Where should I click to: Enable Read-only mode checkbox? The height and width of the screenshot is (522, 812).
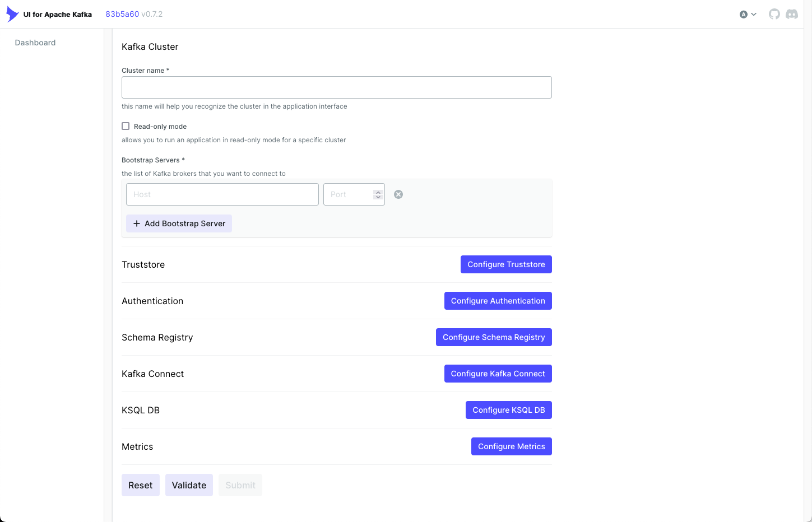pos(126,126)
